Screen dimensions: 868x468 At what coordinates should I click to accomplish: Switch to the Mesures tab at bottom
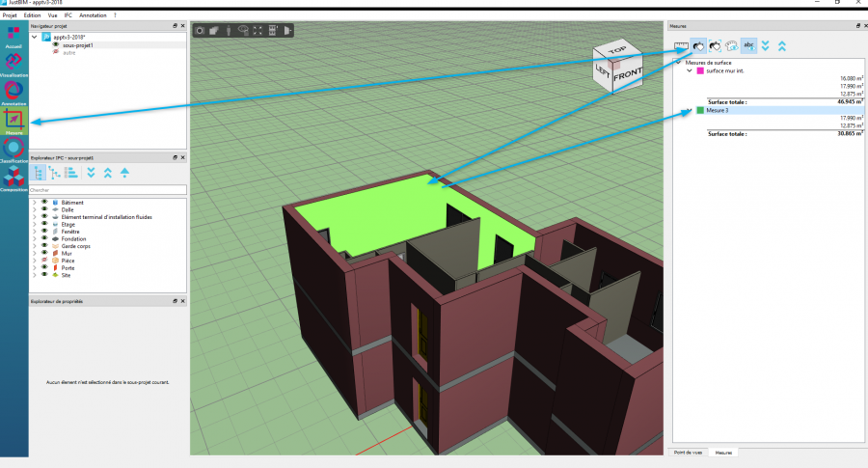[x=723, y=453]
